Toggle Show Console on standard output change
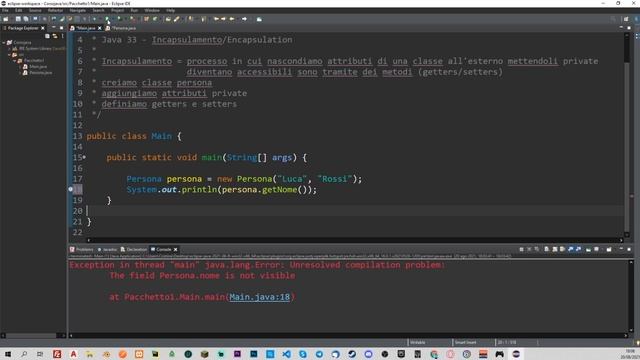Image resolution: width=640 pixels, height=360 pixels. pyautogui.click(x=571, y=249)
